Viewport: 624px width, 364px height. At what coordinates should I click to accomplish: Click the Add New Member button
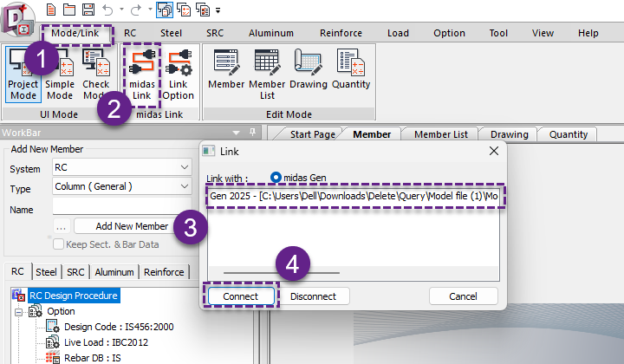click(x=132, y=226)
